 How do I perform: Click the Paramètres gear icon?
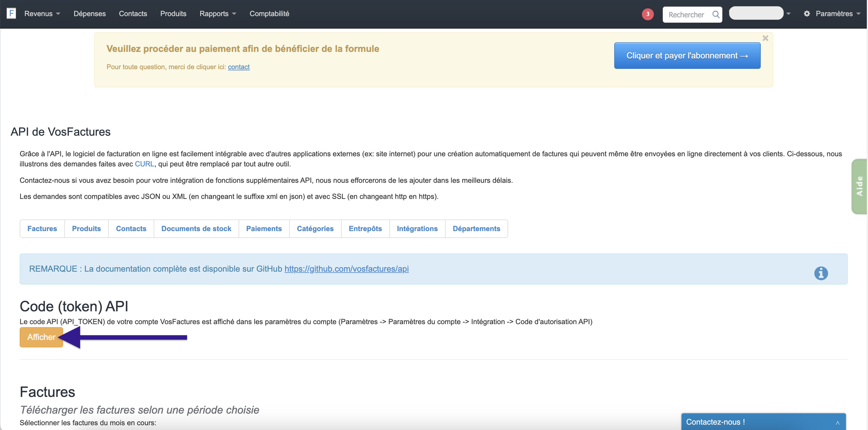coord(807,14)
